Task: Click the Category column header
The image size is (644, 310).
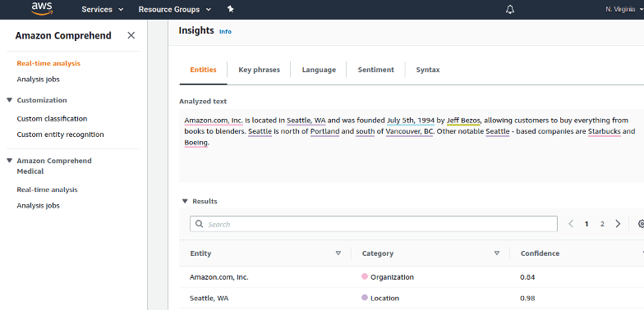Action: pos(378,253)
